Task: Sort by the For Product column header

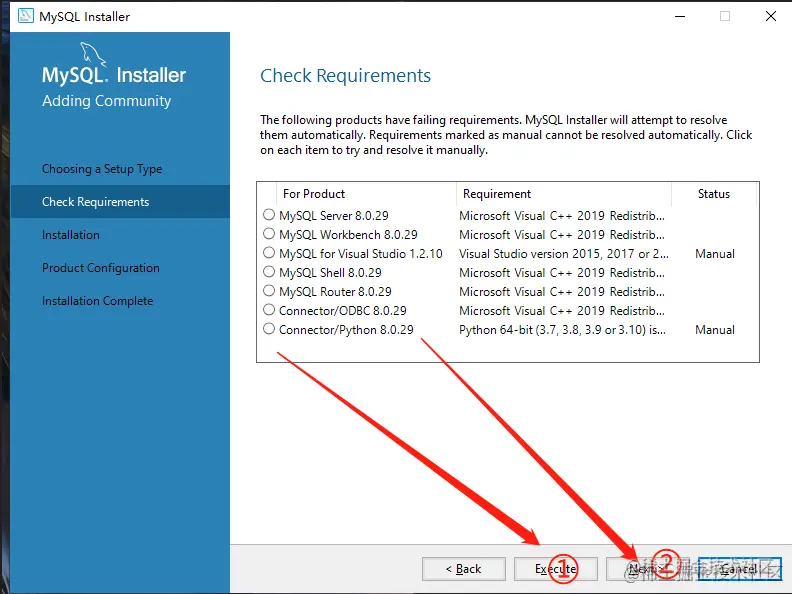Action: [366, 194]
